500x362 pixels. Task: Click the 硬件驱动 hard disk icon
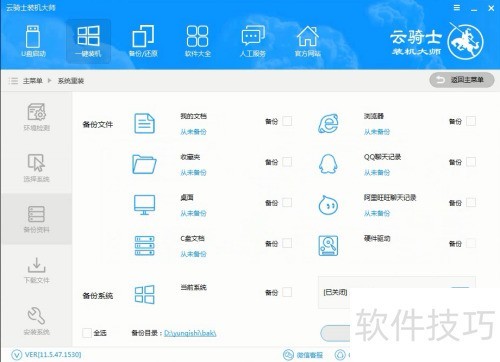point(328,246)
